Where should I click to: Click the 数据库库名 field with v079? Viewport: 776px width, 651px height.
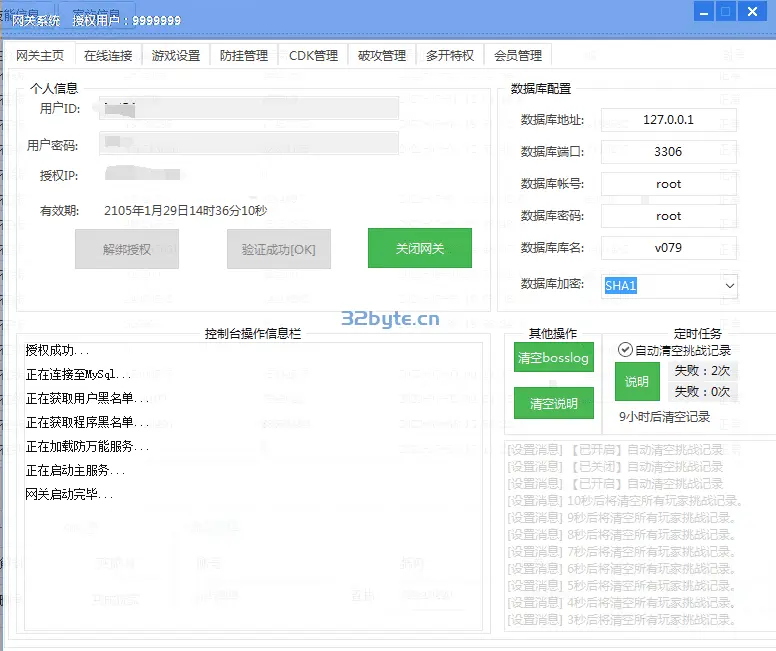669,248
